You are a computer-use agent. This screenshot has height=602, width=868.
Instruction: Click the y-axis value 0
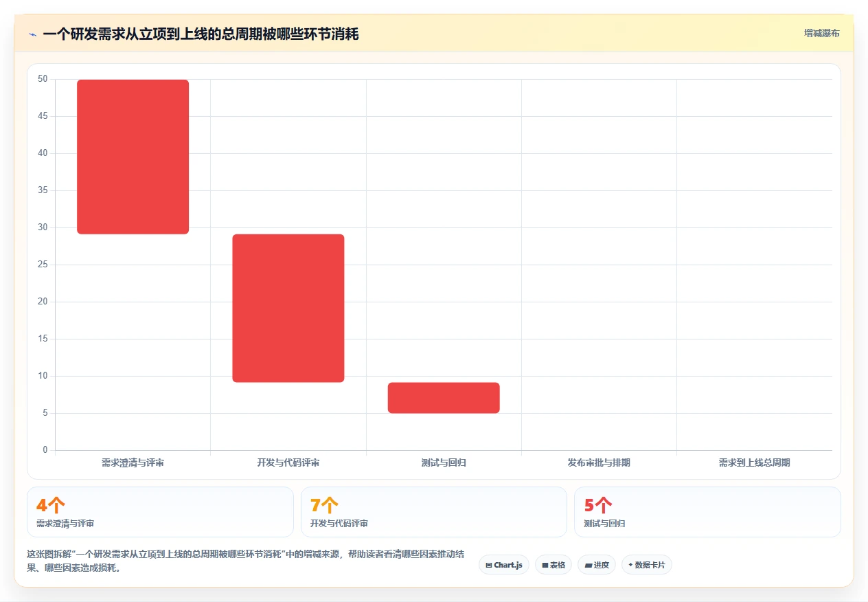coord(45,450)
